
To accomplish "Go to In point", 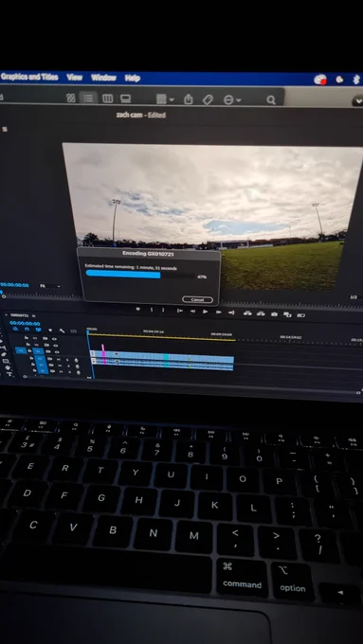I will click(180, 311).
